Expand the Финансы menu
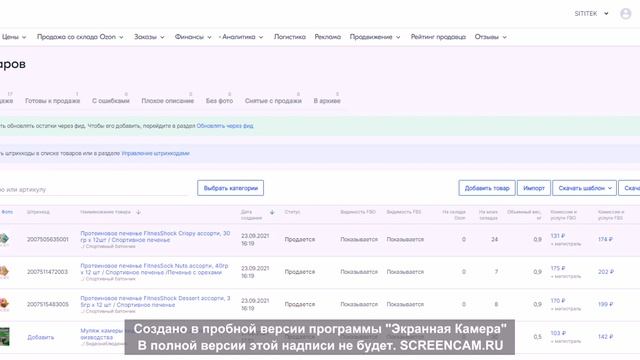Viewport: 640px width, 360px height. point(193,37)
